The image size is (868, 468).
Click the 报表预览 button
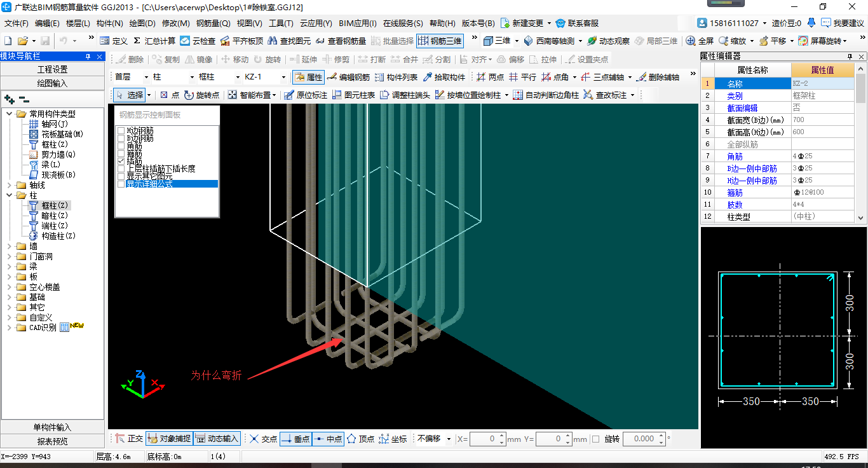[52, 441]
